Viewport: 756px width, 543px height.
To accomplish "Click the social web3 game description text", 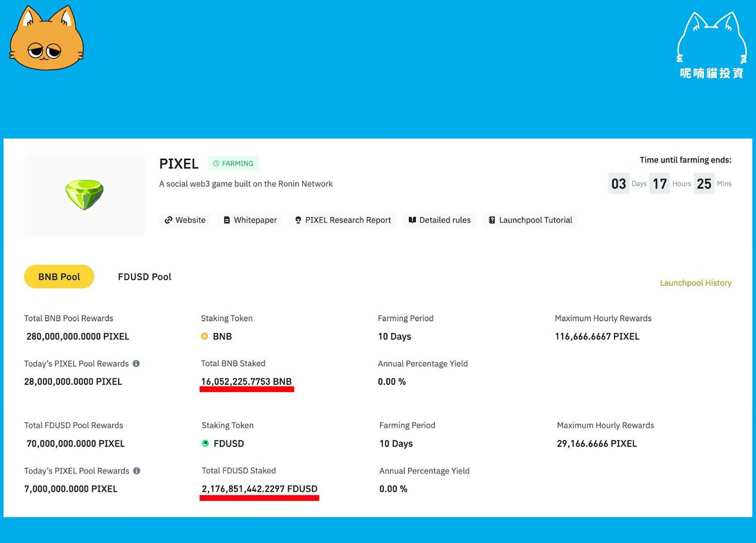I will (x=246, y=184).
